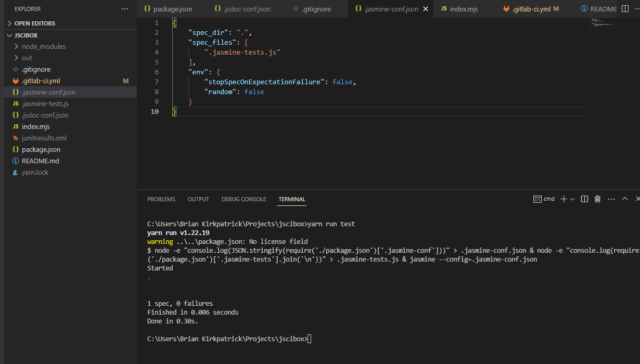Click the cmd terminal shell icon

[537, 199]
